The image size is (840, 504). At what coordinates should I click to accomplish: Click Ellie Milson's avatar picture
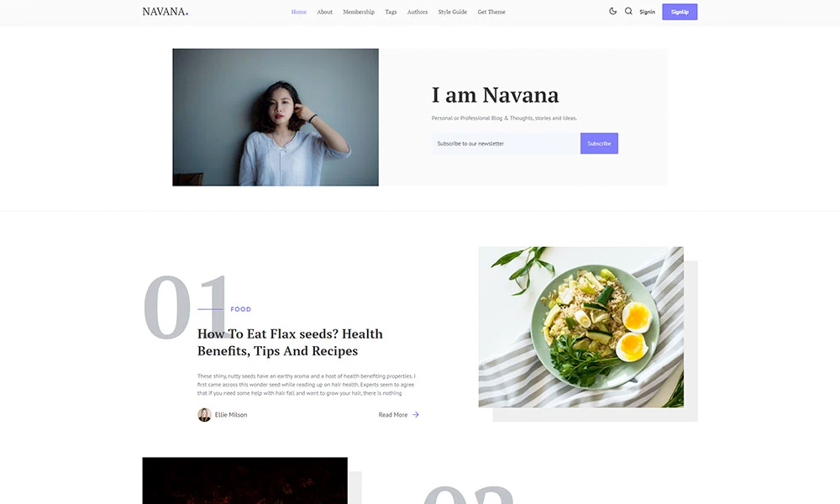[x=204, y=415]
